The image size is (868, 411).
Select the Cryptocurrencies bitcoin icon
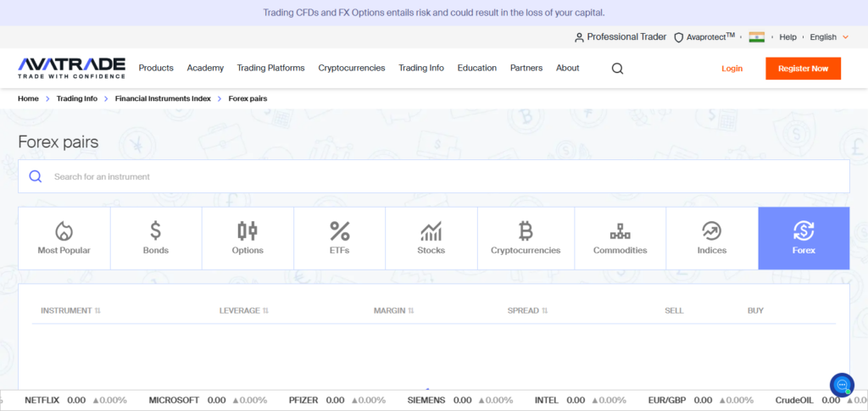coord(526,230)
